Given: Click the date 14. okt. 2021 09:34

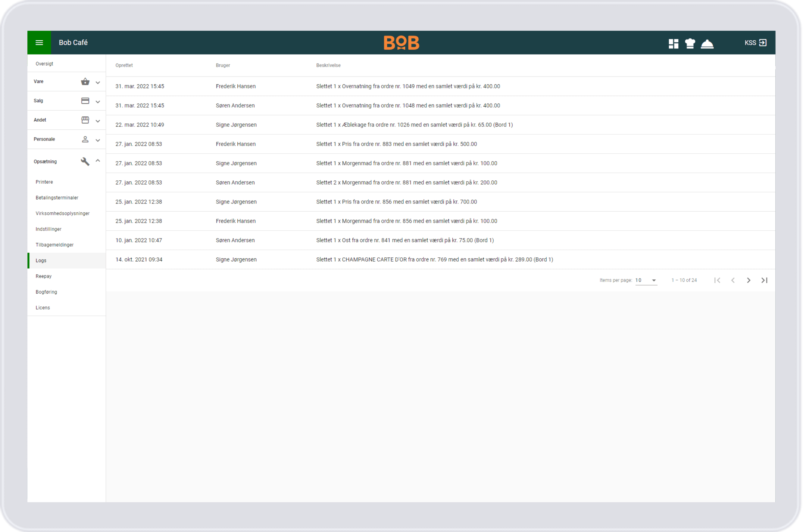Looking at the screenshot, I should (139, 260).
